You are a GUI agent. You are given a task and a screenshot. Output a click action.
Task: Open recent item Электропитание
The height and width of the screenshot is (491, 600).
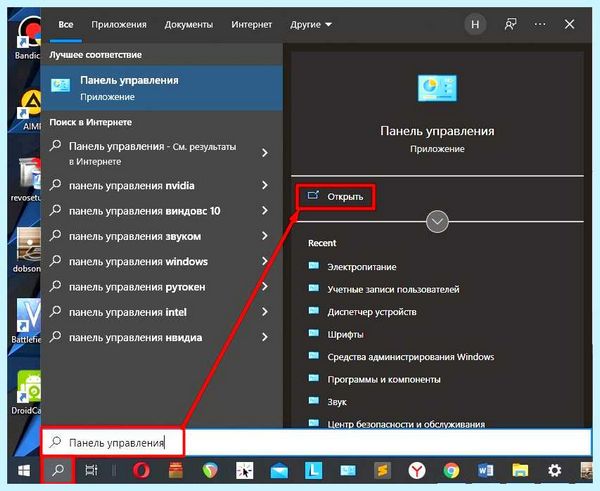(x=352, y=267)
